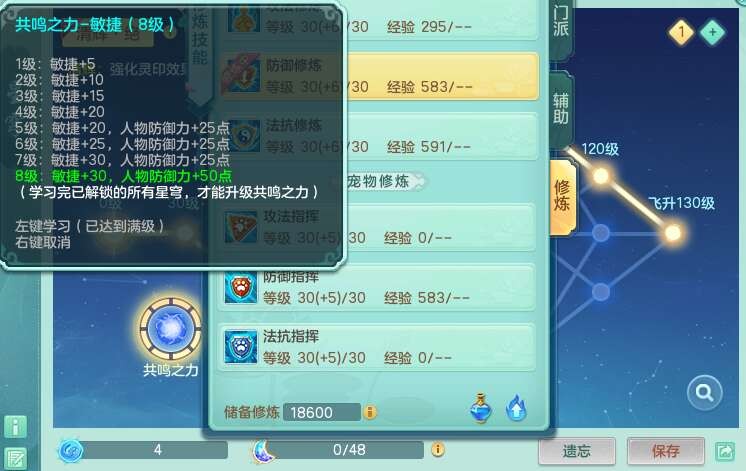Click the green plus diamond icon
This screenshot has height=471, width=746.
712,32
